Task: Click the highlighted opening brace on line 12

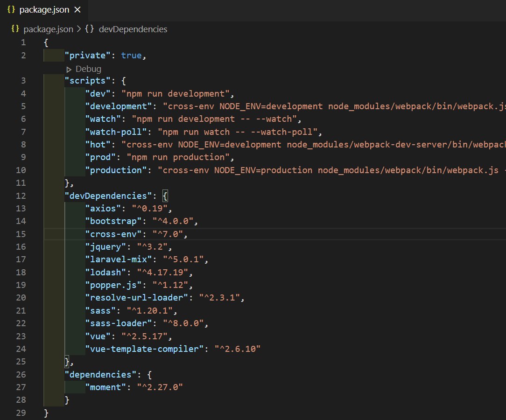Action: (x=165, y=196)
